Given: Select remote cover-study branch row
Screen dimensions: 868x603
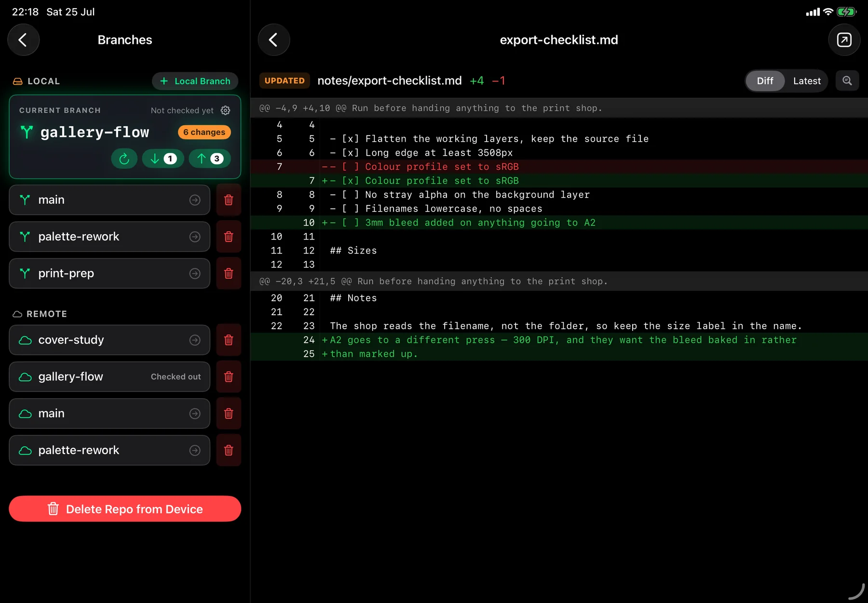Looking at the screenshot, I should pyautogui.click(x=109, y=340).
